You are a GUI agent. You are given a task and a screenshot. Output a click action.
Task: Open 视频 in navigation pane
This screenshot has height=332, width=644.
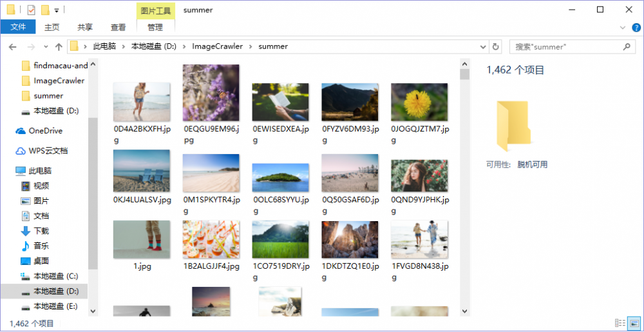pos(35,186)
